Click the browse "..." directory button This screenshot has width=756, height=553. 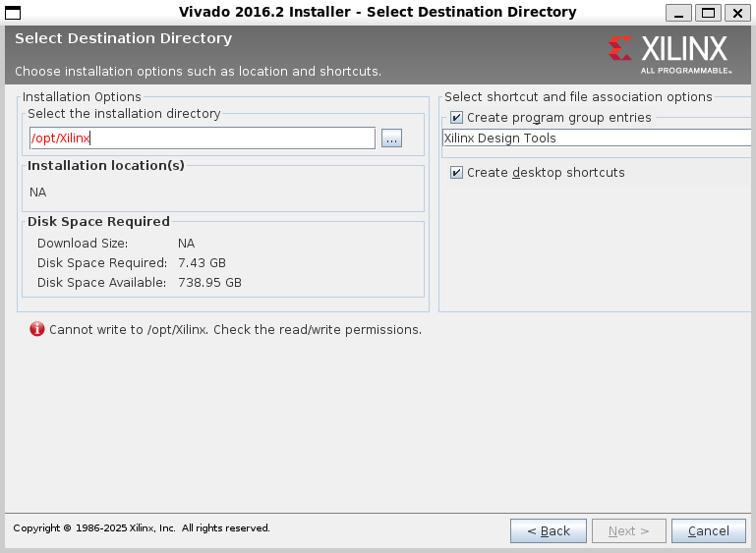coord(391,138)
